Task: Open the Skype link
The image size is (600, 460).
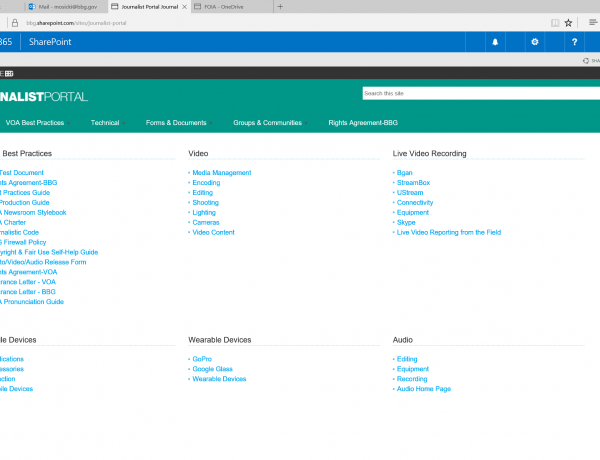Action: tap(406, 222)
